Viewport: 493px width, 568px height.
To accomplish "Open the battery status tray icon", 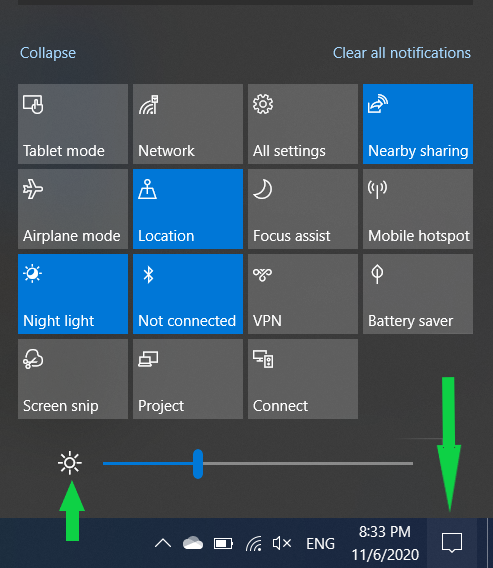I will pos(223,543).
